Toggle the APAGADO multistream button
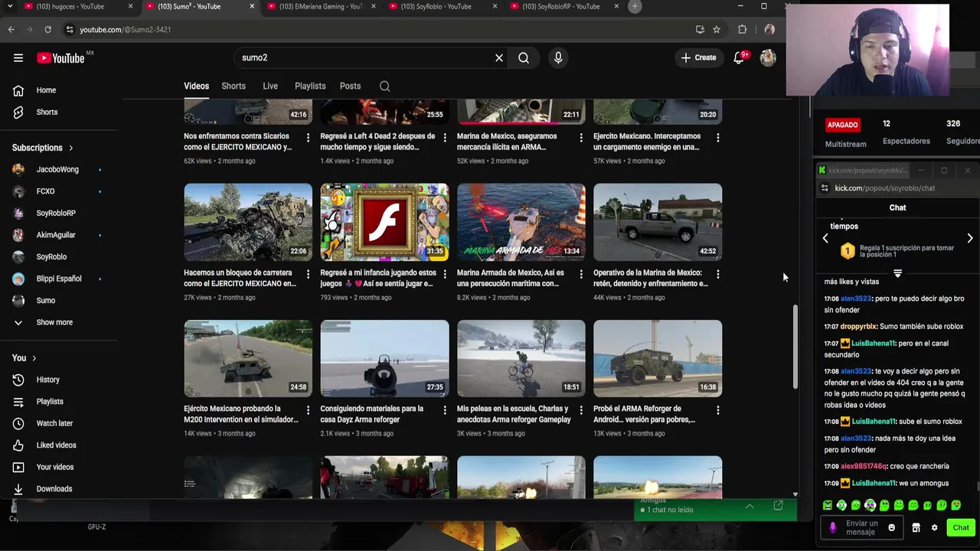Viewport: 980px width, 551px height. pyautogui.click(x=842, y=125)
